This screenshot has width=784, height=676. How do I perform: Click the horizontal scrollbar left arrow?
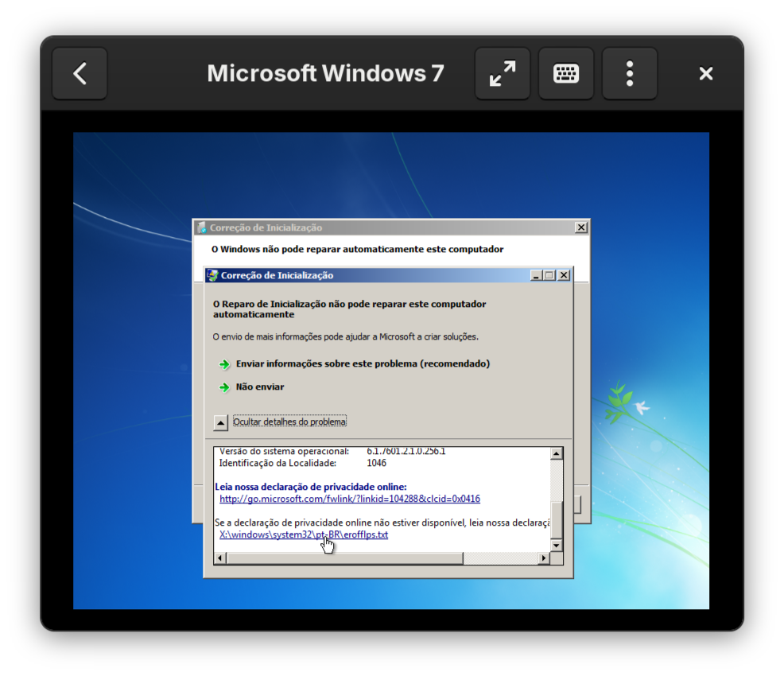tap(220, 558)
